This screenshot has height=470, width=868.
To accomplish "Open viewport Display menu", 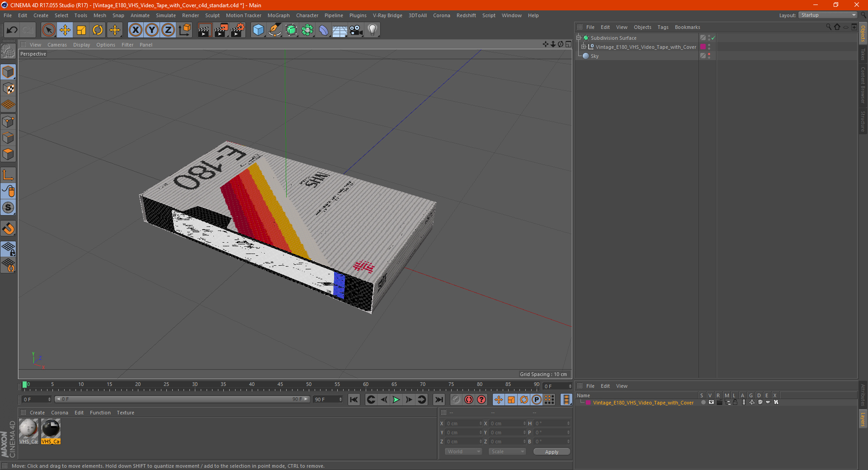I will [x=81, y=45].
